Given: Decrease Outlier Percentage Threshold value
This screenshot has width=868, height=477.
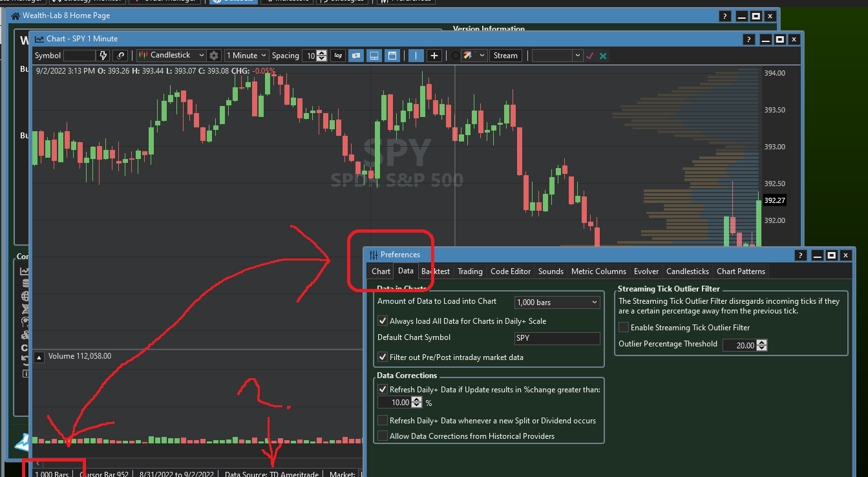Looking at the screenshot, I should click(x=761, y=348).
